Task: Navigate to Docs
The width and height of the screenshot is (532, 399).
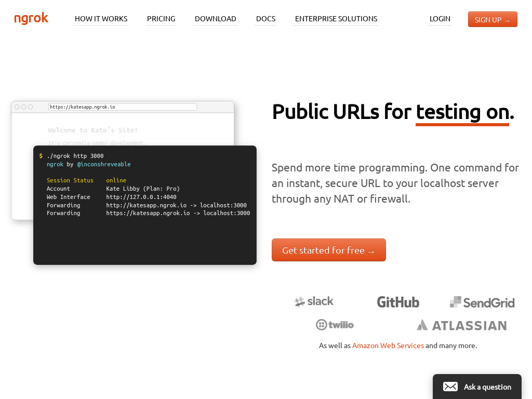Action: click(265, 19)
